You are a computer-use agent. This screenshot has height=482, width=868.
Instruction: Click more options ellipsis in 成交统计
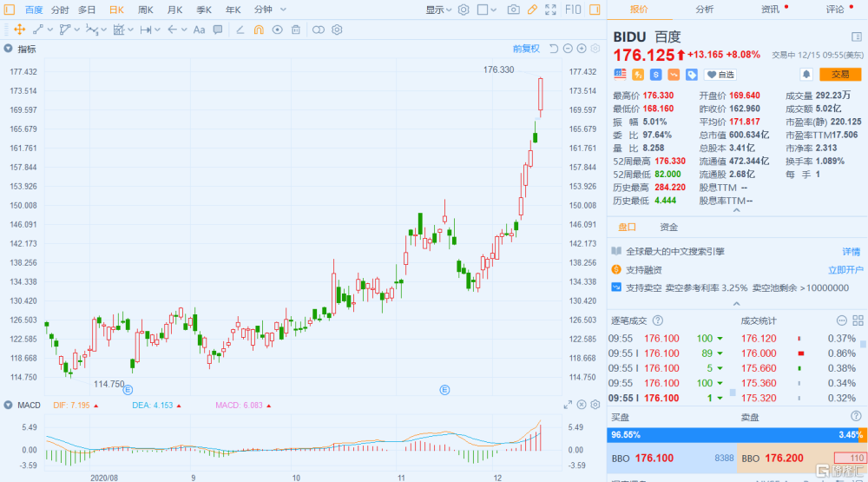tap(841, 320)
